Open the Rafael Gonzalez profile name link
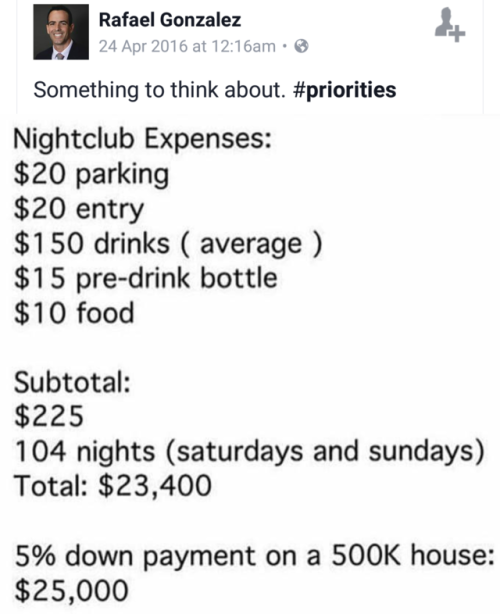Viewport: 500px width, 614px height. tap(170, 20)
